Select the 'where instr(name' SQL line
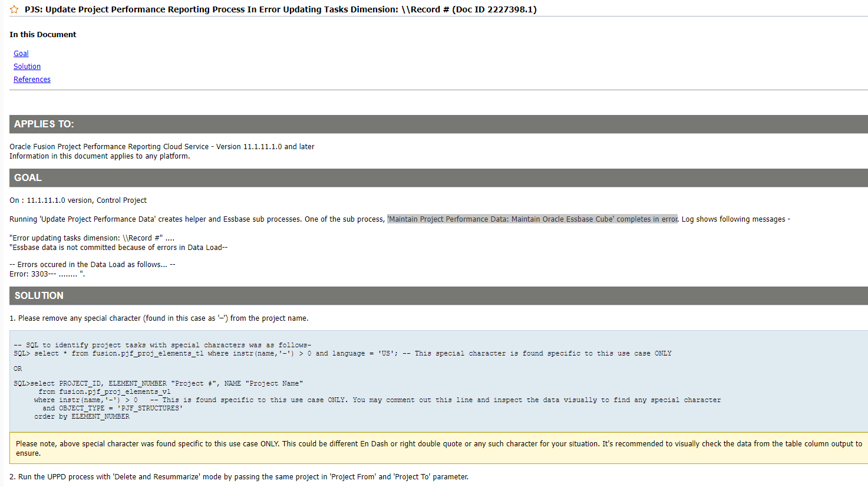868x487 pixels. [x=377, y=400]
